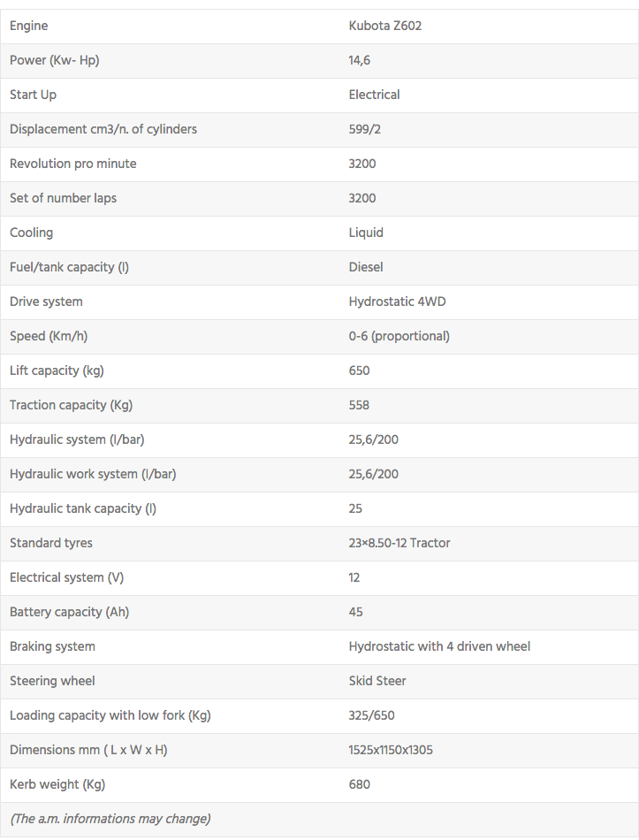Select the Liquid cooling value

[x=366, y=233]
